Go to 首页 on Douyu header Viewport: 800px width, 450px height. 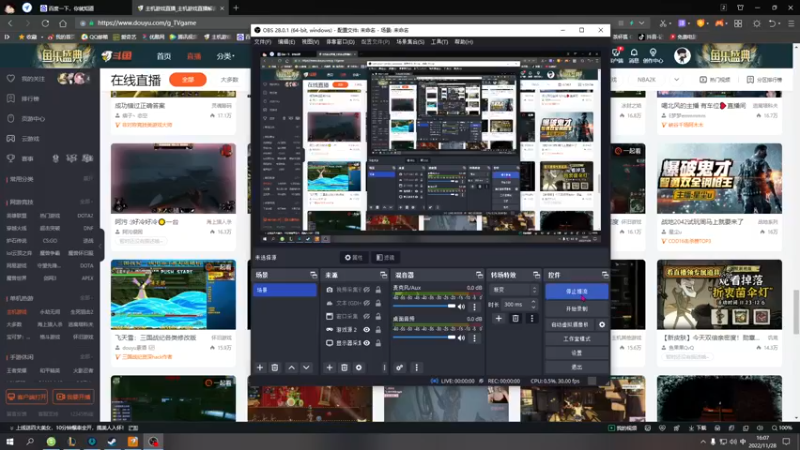click(x=164, y=56)
